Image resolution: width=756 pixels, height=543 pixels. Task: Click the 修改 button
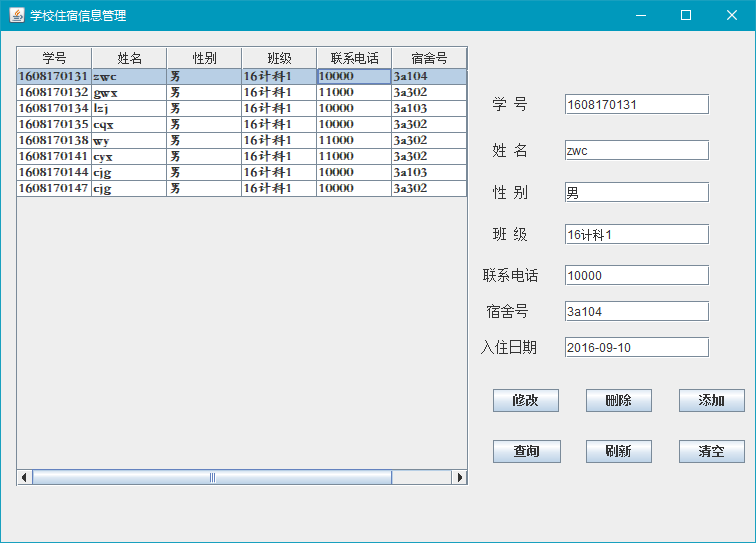(525, 400)
